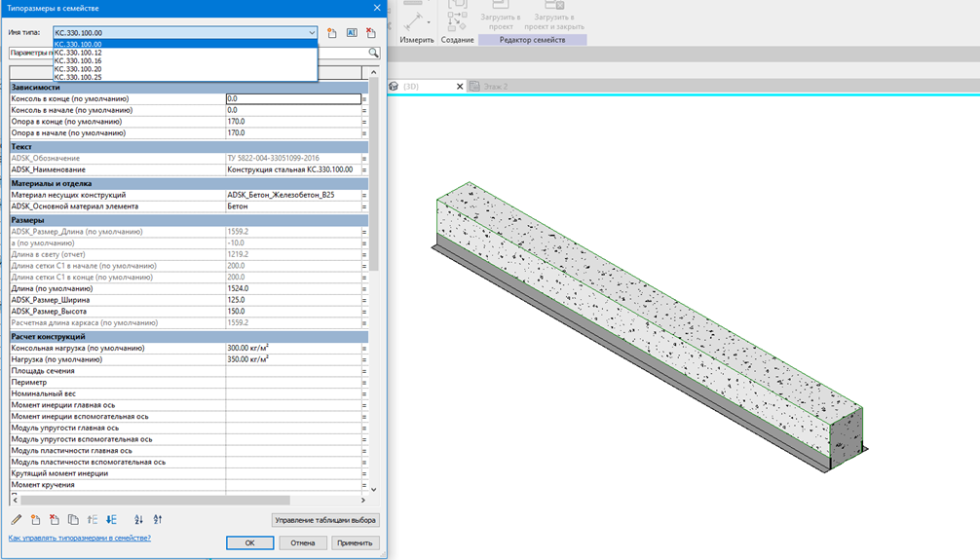The height and width of the screenshot is (560, 980).
Task: Click formula button for Длина row
Action: coord(364,288)
